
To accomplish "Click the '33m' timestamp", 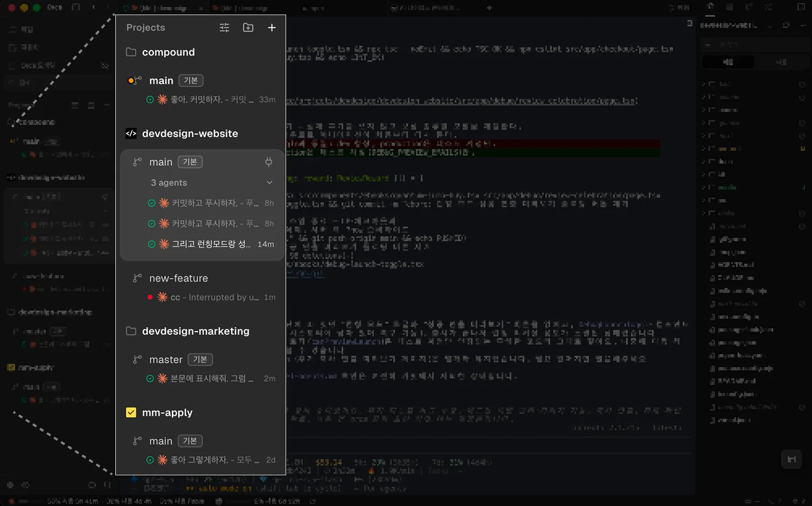I will click(x=267, y=100).
